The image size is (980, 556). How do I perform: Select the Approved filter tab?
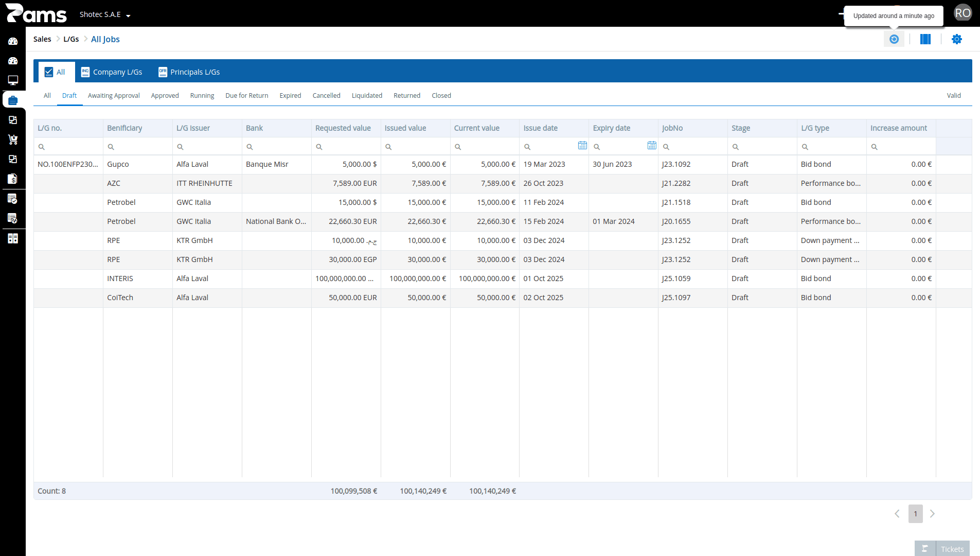(x=165, y=96)
